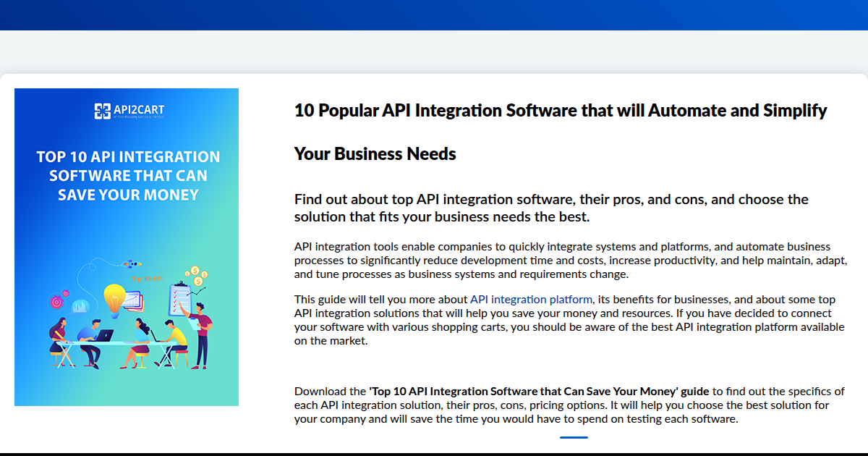
Task: Click the blue divider bar below text
Action: [574, 437]
